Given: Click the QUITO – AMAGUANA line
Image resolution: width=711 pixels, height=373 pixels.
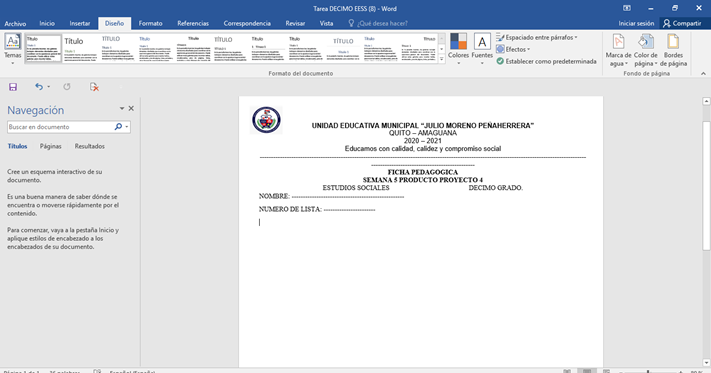Looking at the screenshot, I should coord(423,133).
